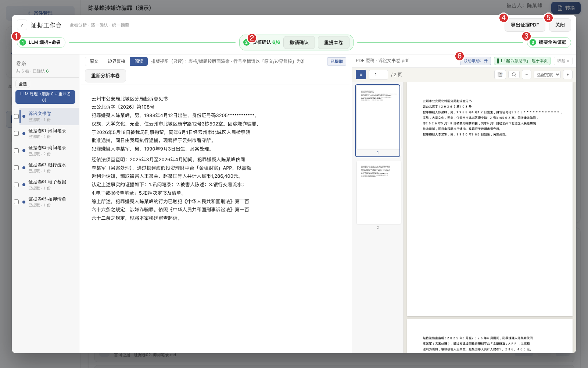Check the 证据卷04-电子数据 checkbox
The height and width of the screenshot is (368, 588).
[16, 185]
